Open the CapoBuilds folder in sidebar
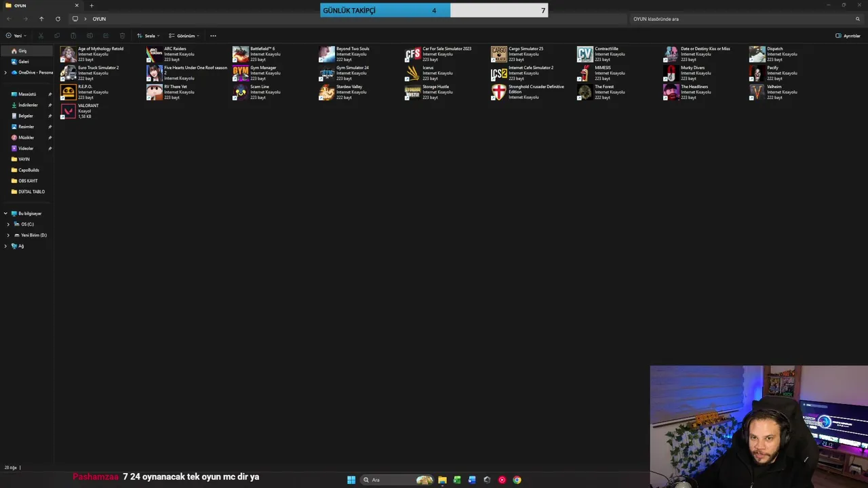Viewport: 868px width, 488px height. pos(27,170)
